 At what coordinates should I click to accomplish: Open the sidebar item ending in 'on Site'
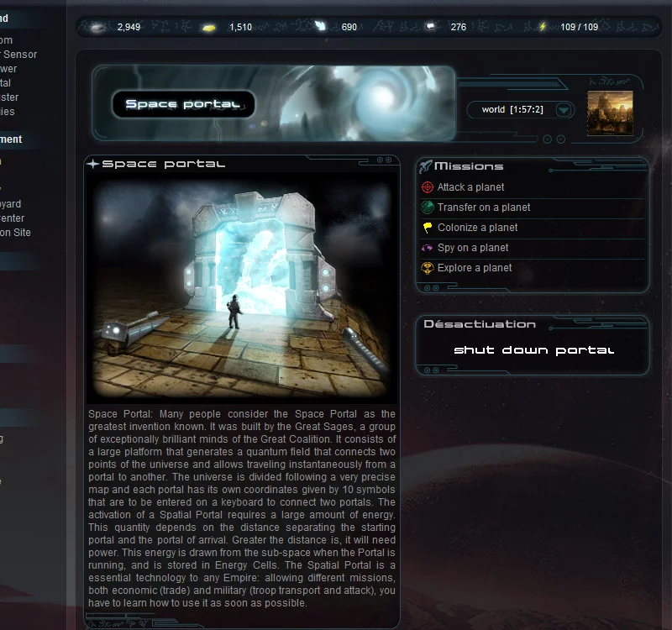(15, 233)
